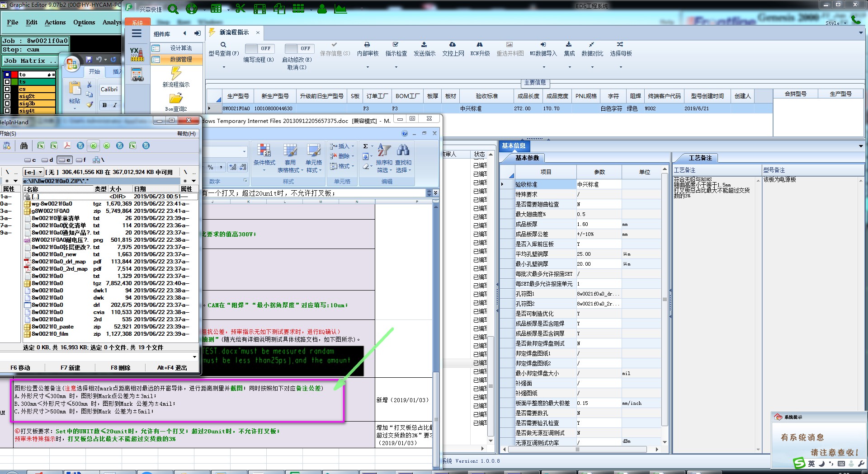868x474 pixels.
Task: Toggle the 'ts' layer checkbox in Graphic Editor
Action: (x=7, y=82)
